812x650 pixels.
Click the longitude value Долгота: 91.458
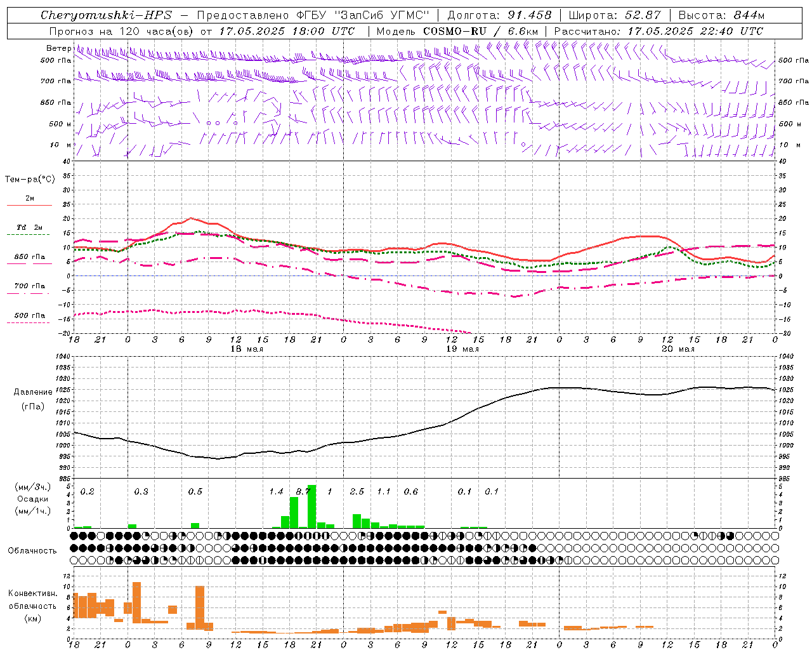coord(499,15)
